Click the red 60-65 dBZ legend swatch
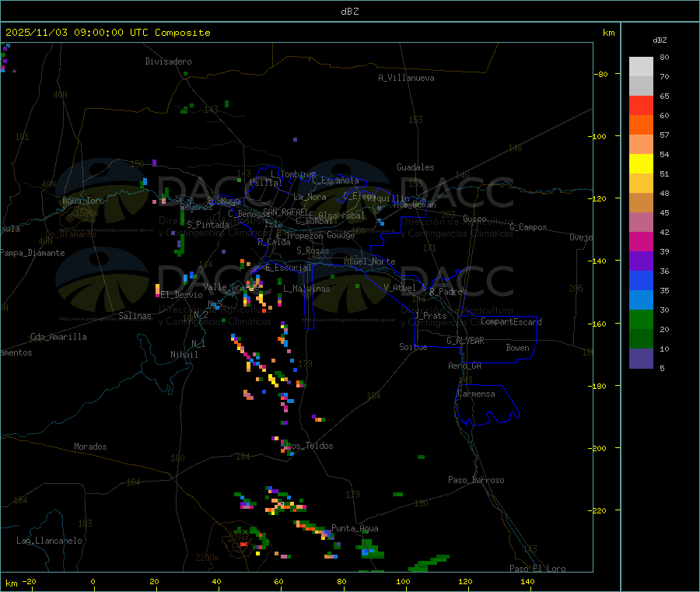Viewport: 700px width, 592px height. click(x=641, y=105)
